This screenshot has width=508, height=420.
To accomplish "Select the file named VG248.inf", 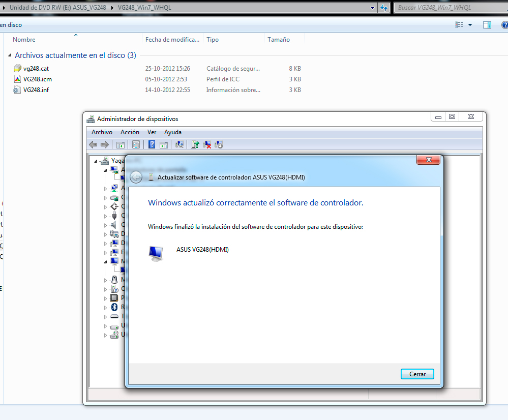I will tap(36, 90).
